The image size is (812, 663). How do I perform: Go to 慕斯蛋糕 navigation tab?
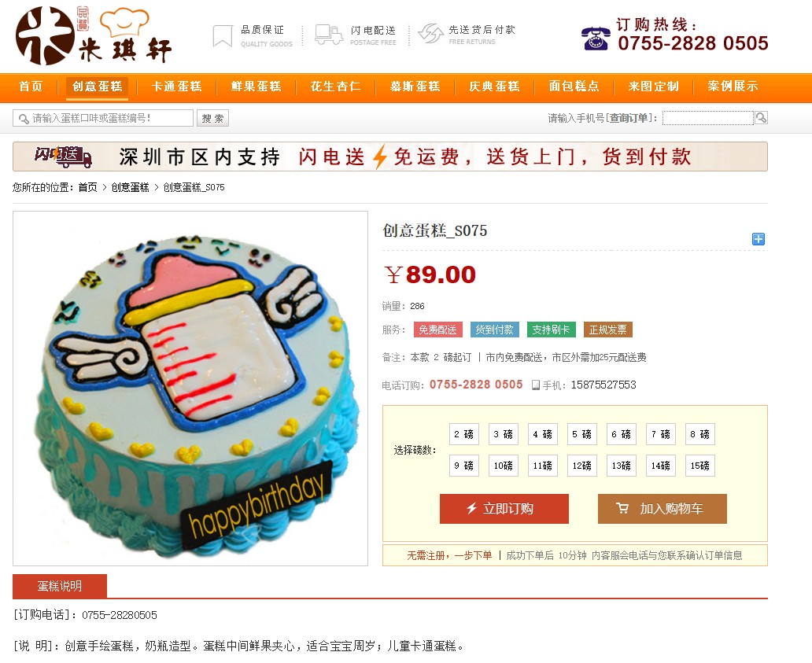point(415,87)
